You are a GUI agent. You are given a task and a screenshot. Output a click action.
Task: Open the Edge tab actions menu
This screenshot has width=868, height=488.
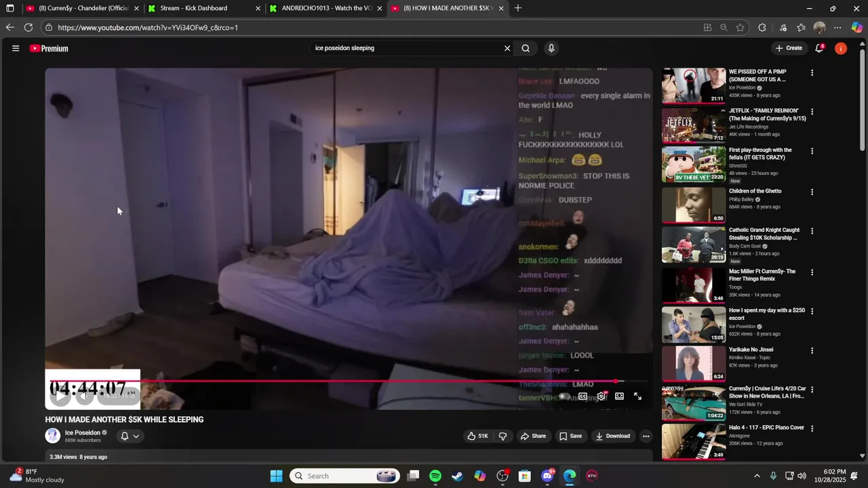[9, 8]
